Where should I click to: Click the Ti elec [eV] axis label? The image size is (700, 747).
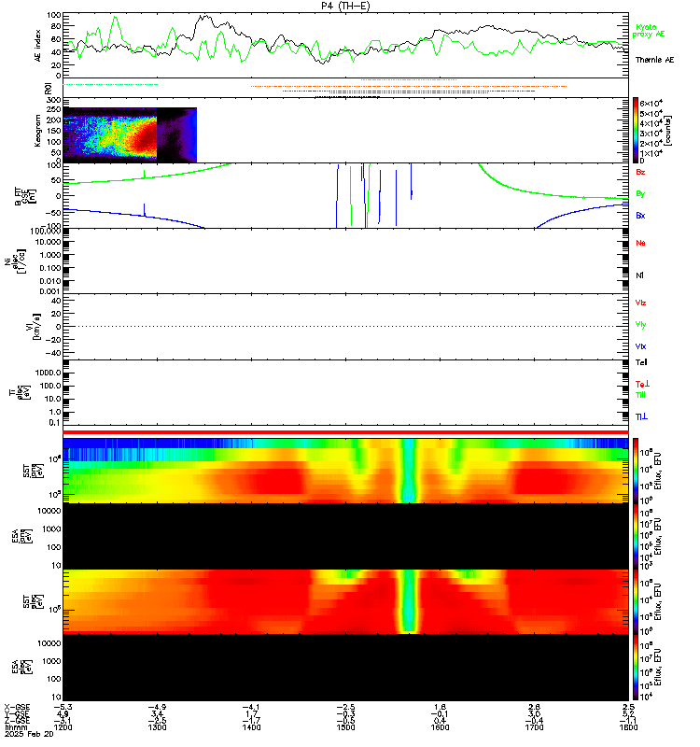click(21, 392)
